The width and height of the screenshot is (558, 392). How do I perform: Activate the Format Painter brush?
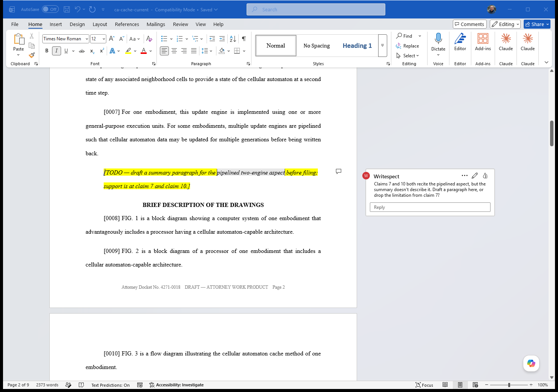(x=32, y=55)
